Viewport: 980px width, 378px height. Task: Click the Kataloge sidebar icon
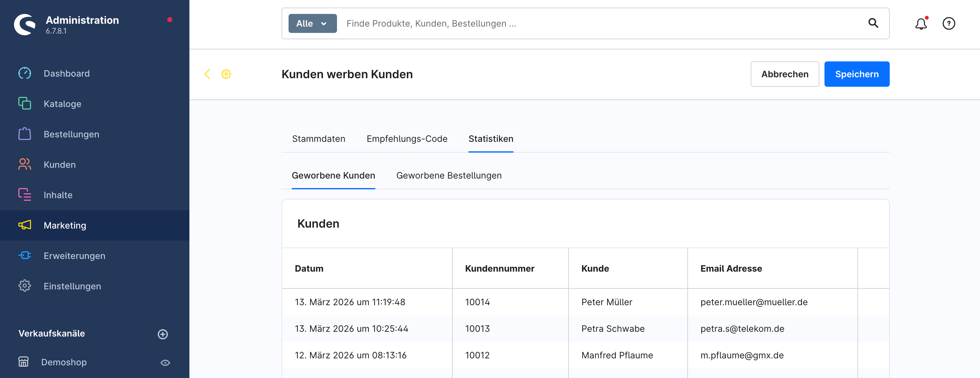coord(25,104)
